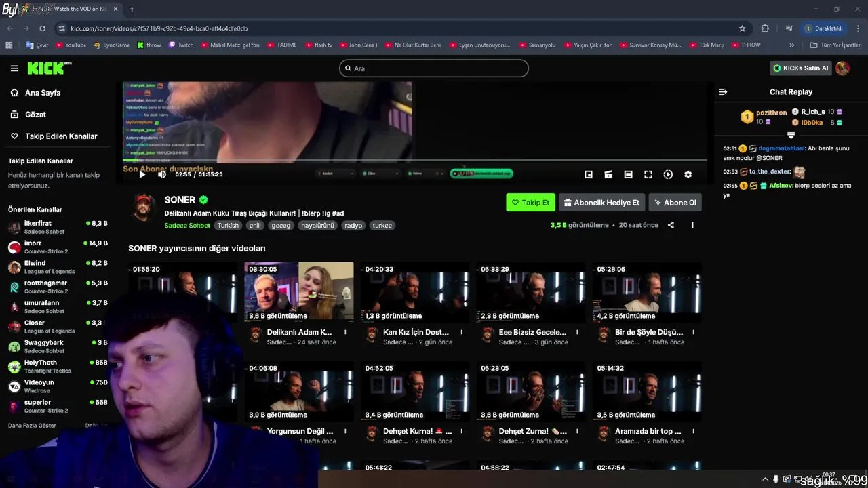The height and width of the screenshot is (488, 868).
Task: Open SONER channel avatar
Action: pos(143,207)
